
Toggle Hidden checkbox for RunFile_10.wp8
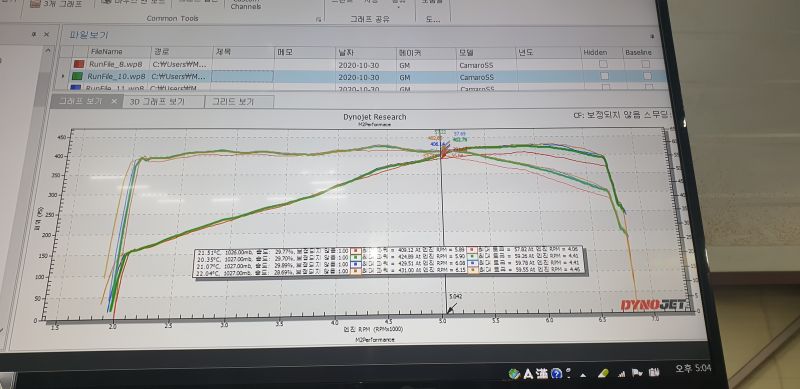coord(605,76)
